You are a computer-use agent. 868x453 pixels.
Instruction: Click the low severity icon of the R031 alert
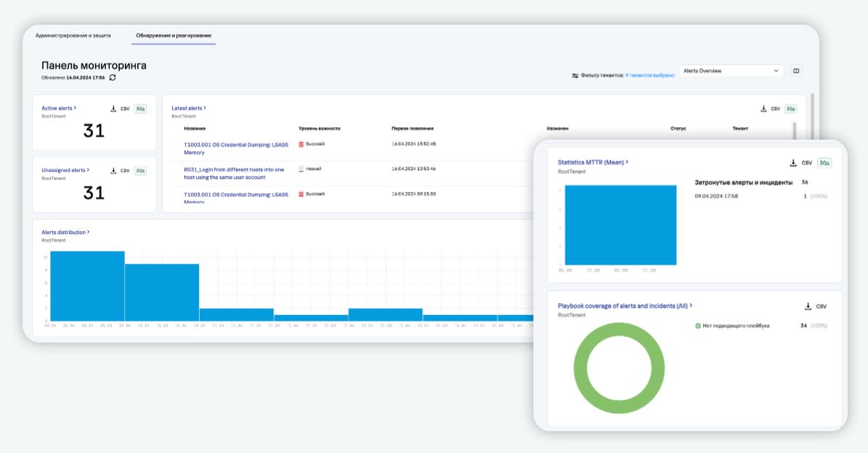point(301,169)
